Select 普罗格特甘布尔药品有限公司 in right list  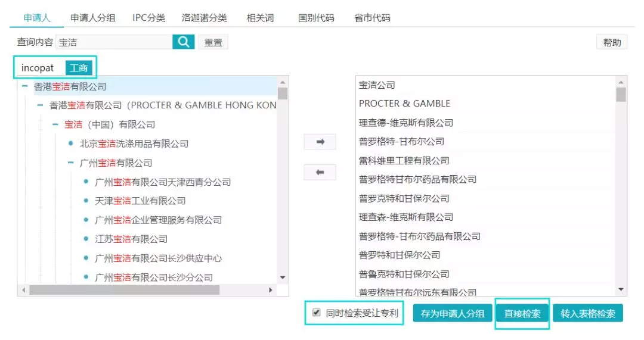pyautogui.click(x=417, y=179)
